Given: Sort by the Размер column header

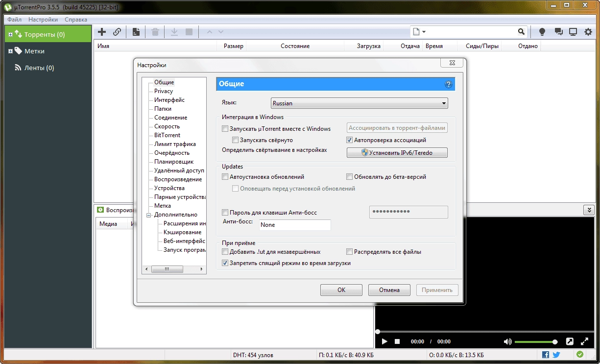Looking at the screenshot, I should click(233, 46).
